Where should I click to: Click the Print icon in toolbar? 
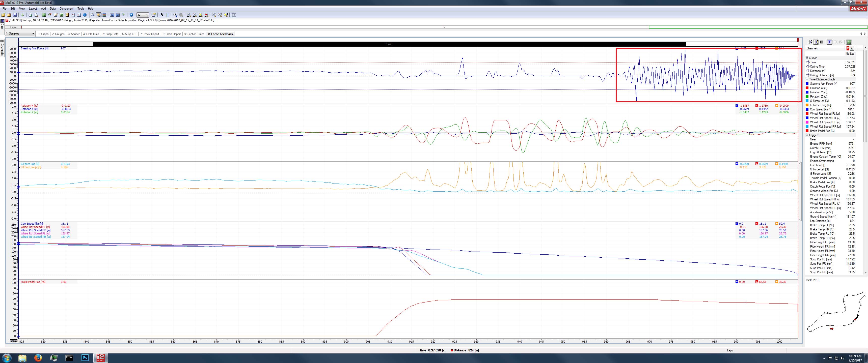coord(30,15)
